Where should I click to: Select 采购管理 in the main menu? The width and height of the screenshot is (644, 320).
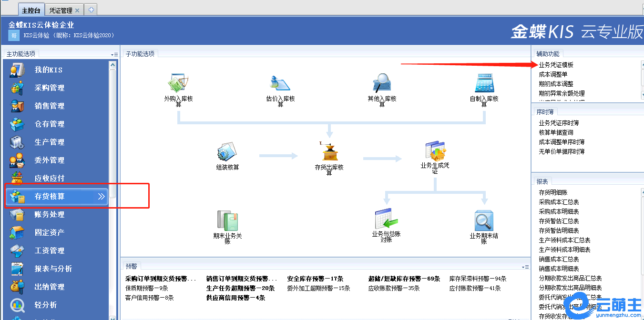pos(50,88)
